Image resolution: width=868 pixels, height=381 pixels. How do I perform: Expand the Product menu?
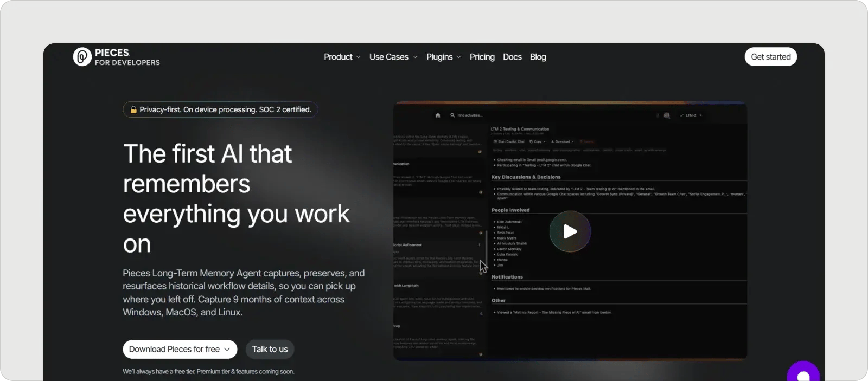coord(342,57)
